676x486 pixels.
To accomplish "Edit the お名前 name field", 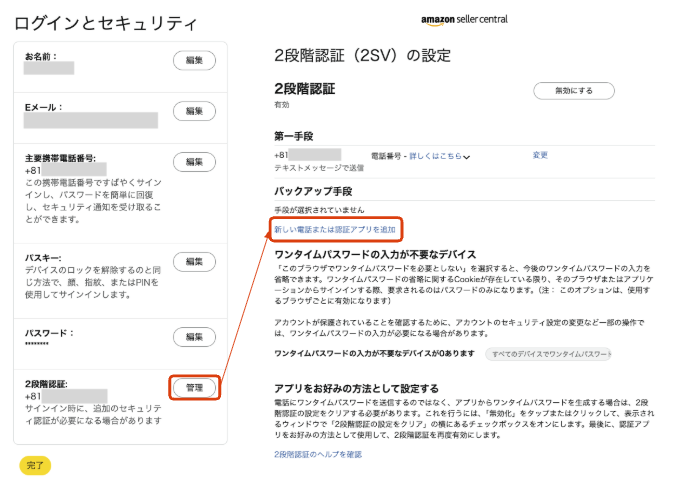I will click(x=194, y=60).
